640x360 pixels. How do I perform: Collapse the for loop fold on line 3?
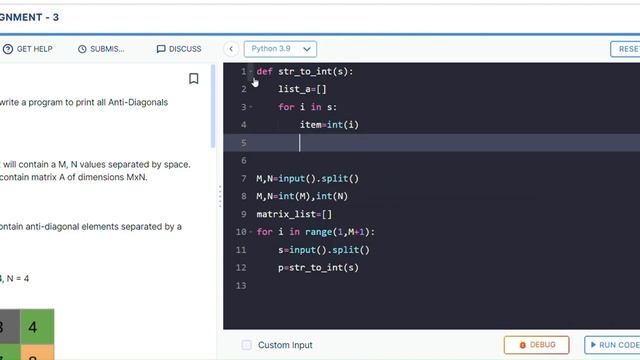(251, 107)
